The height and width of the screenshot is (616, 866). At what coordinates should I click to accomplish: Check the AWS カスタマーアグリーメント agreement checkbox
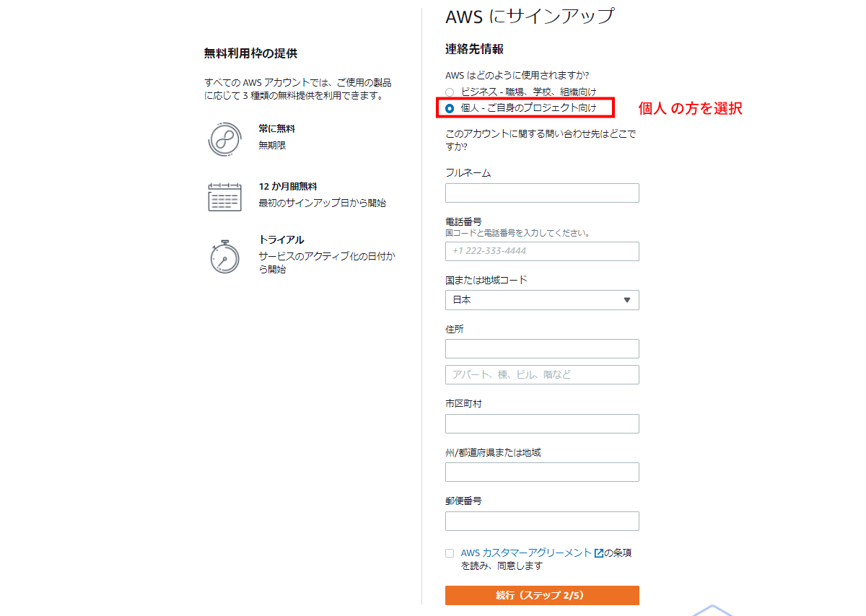coord(450,553)
